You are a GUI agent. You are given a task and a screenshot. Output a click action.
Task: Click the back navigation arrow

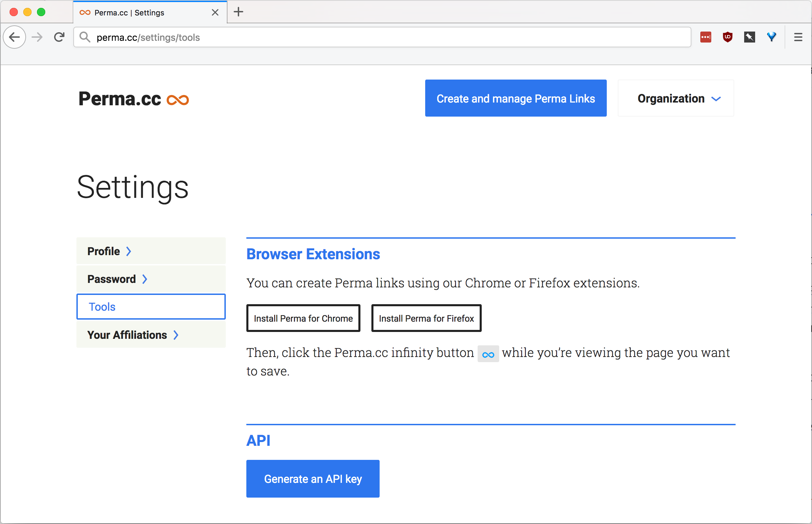[x=15, y=37]
